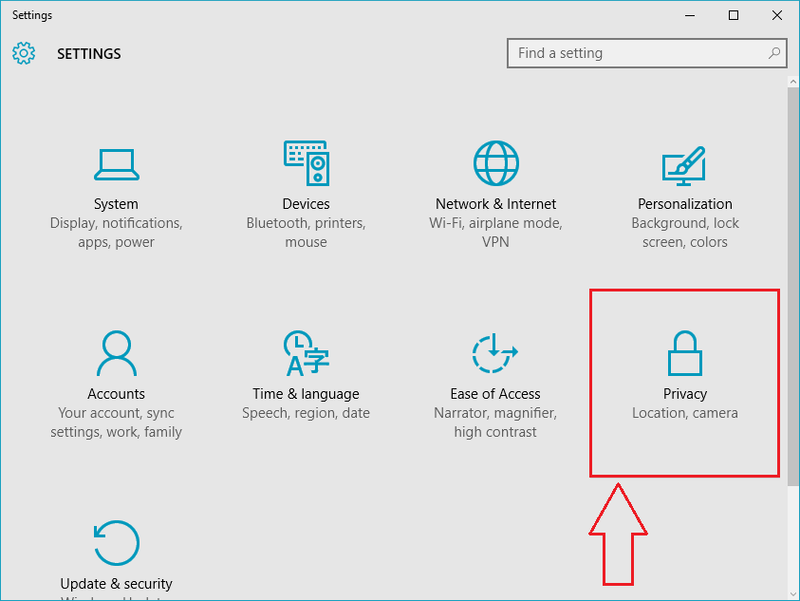The height and width of the screenshot is (601, 800).
Task: Click the magnifier search icon
Action: pos(774,53)
